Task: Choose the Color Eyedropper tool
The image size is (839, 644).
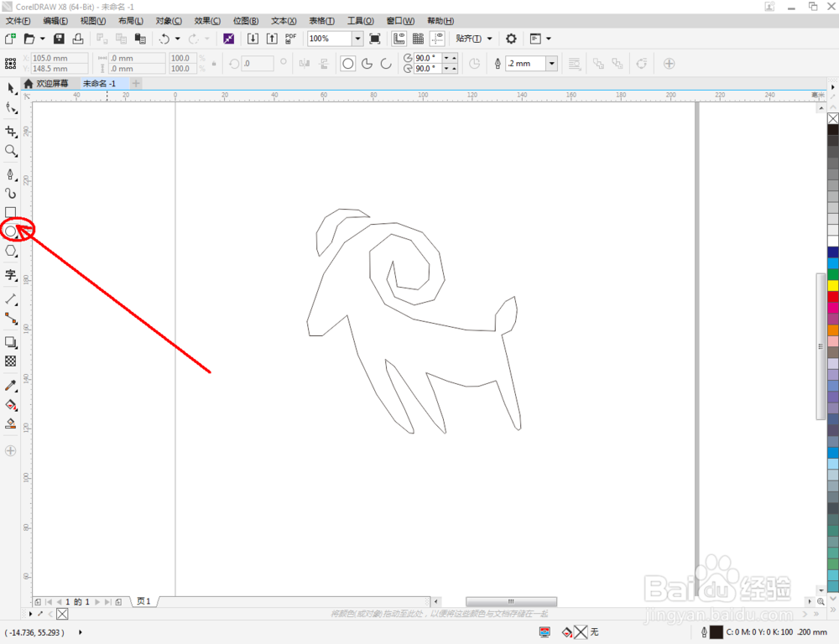Action: click(11, 386)
